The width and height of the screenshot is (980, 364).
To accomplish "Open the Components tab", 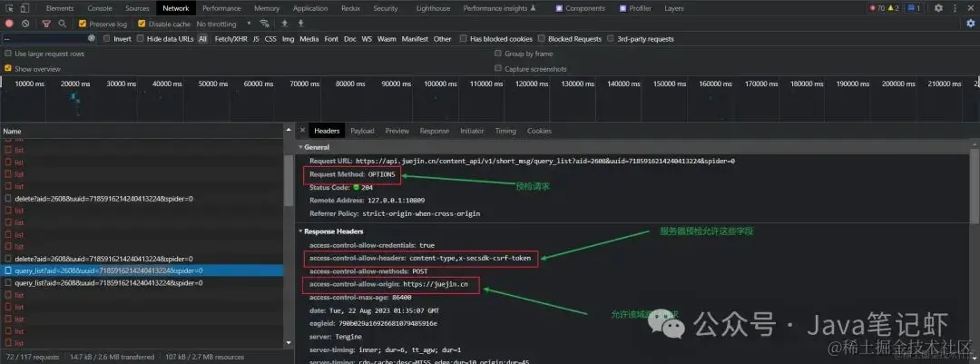I will tap(581, 8).
